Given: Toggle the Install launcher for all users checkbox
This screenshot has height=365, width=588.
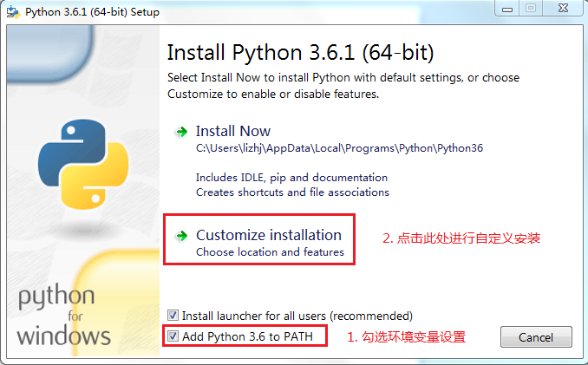Looking at the screenshot, I should [x=173, y=316].
